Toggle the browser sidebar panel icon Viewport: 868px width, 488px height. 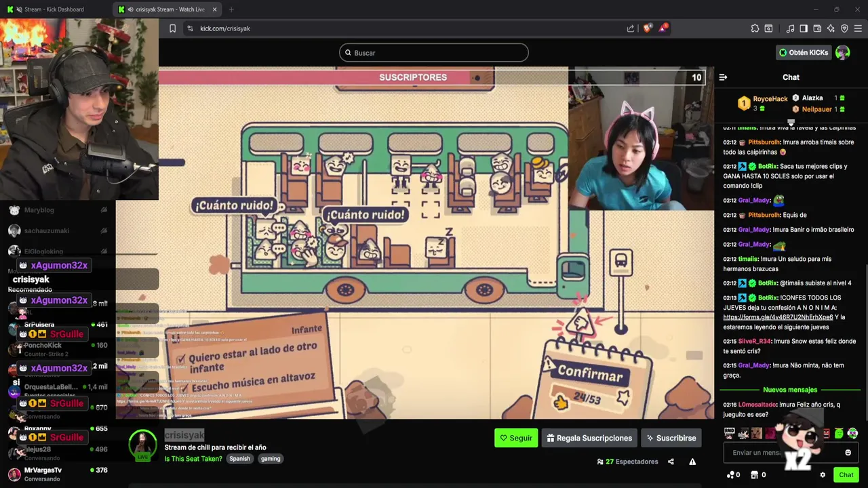coord(804,28)
